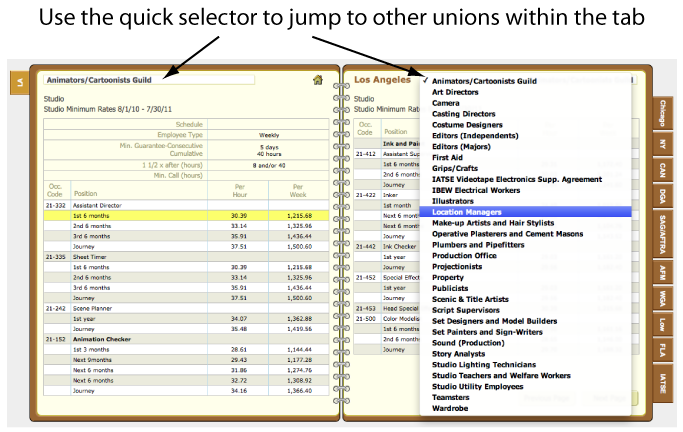683x432 pixels.
Task: Choose Studio Teachers and Welfare Workers
Action: click(x=501, y=375)
